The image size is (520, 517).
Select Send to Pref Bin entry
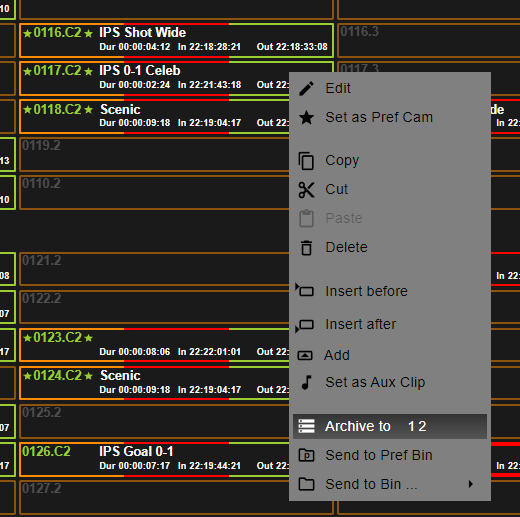(x=390, y=455)
